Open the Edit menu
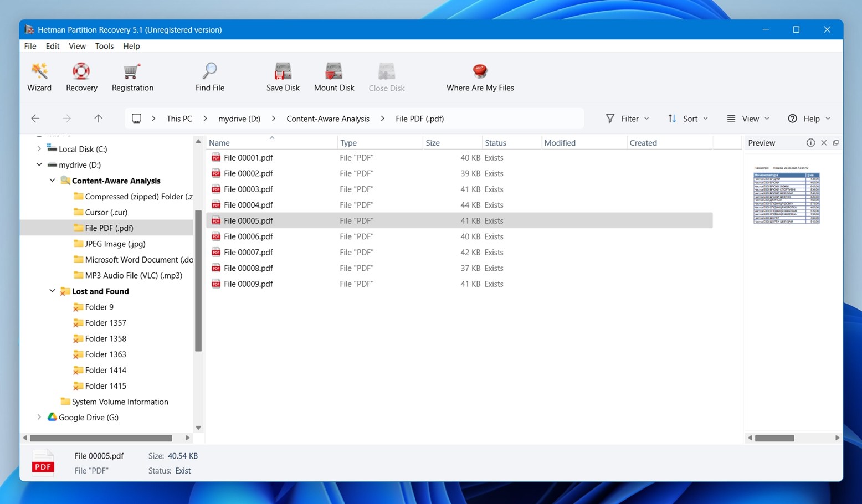 [53, 46]
